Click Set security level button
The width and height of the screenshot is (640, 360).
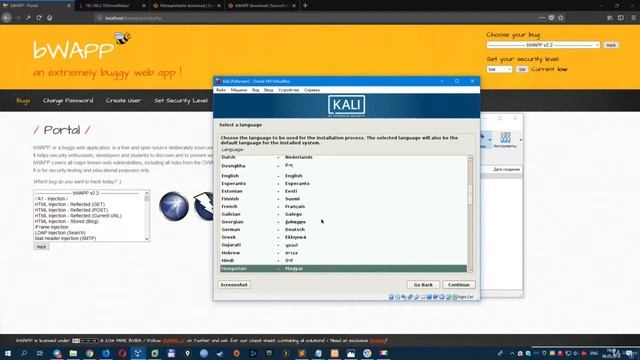[x=522, y=69]
